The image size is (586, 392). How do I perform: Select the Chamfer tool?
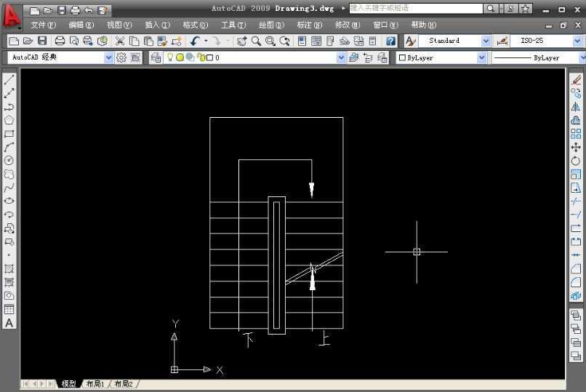tap(576, 268)
